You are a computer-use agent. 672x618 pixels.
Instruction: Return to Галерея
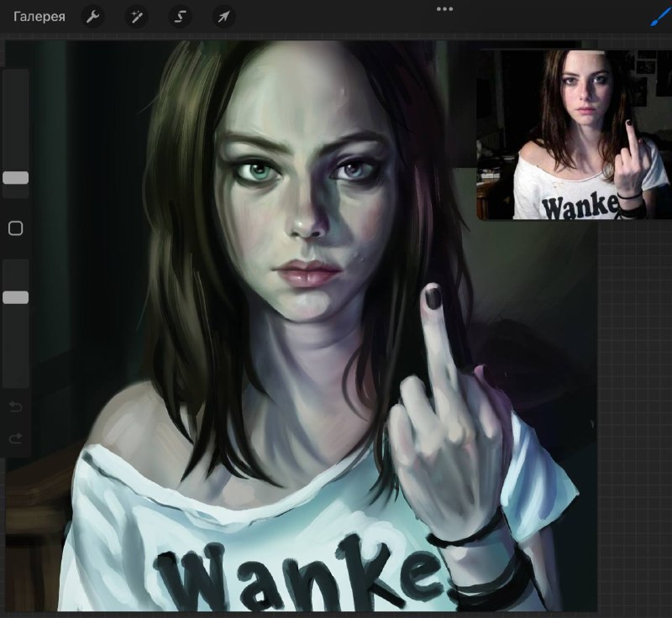click(39, 17)
